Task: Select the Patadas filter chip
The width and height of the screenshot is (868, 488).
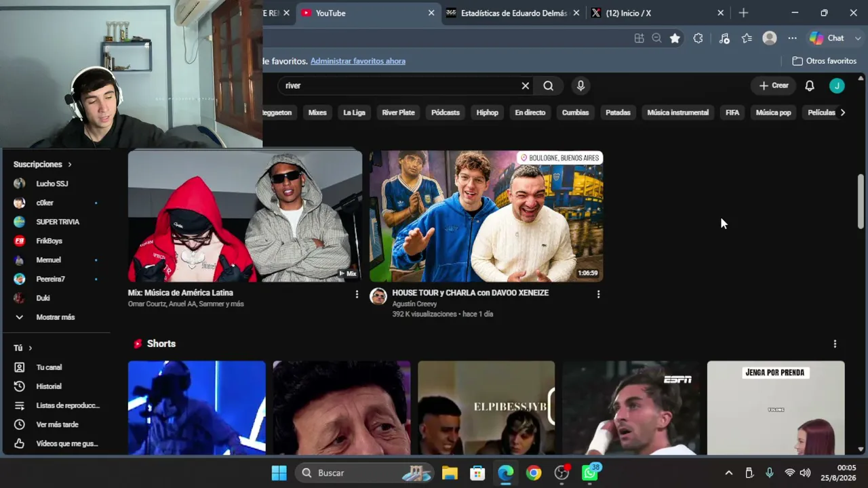Action: pyautogui.click(x=618, y=113)
